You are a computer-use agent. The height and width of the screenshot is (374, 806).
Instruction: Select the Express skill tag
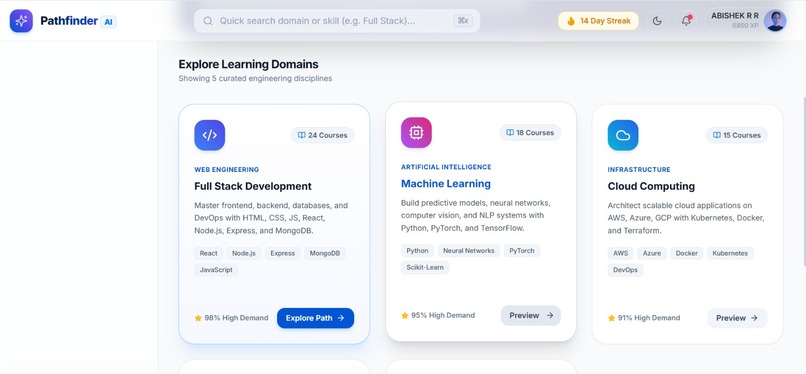[283, 253]
